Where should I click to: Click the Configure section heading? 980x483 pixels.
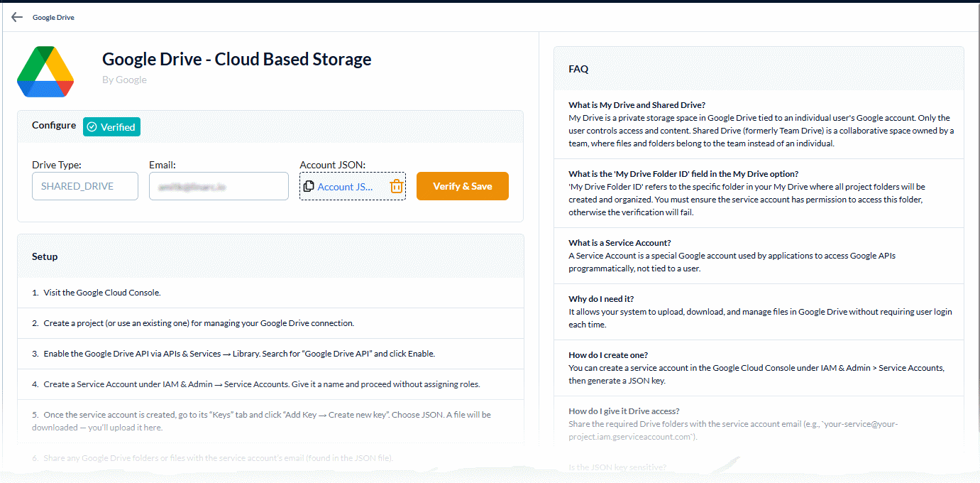[x=54, y=125]
